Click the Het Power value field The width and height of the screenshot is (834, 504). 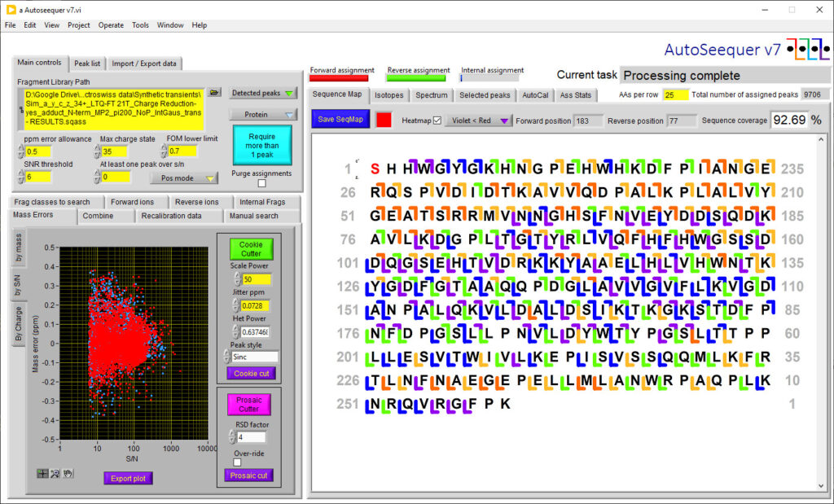tap(255, 331)
